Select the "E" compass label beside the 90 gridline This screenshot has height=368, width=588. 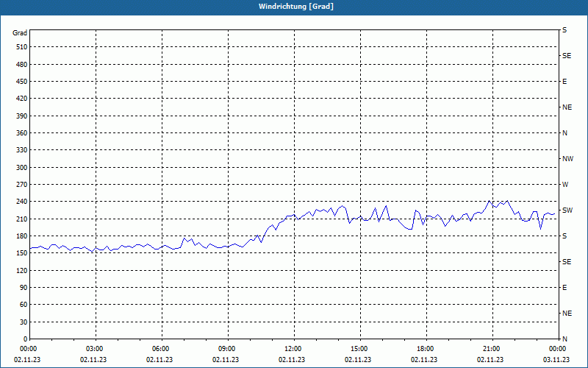coord(564,288)
